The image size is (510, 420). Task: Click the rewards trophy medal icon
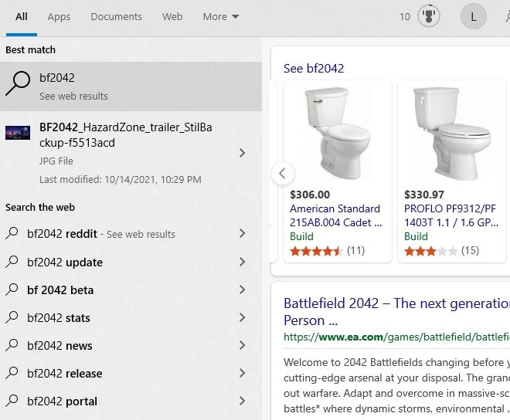(x=428, y=16)
